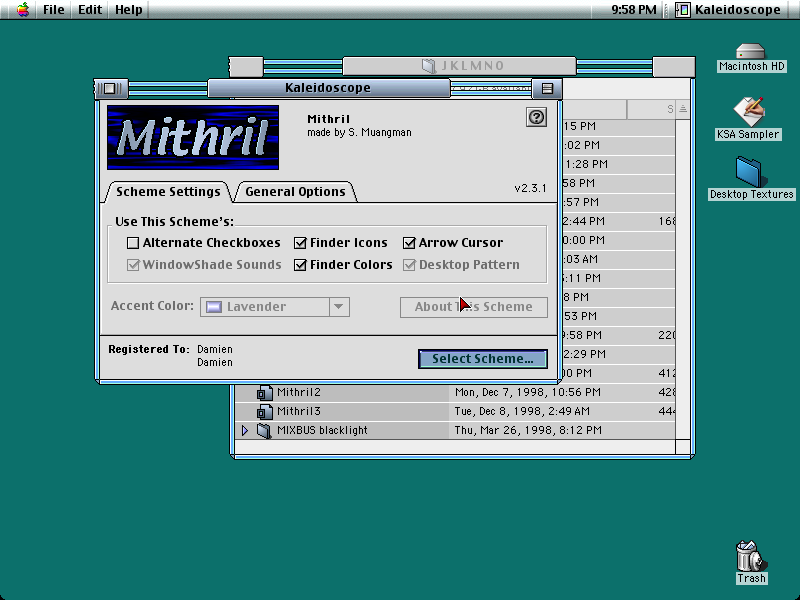Screen dimensions: 800x600
Task: Toggle the Arrow Cursor checkbox
Action: coord(409,243)
